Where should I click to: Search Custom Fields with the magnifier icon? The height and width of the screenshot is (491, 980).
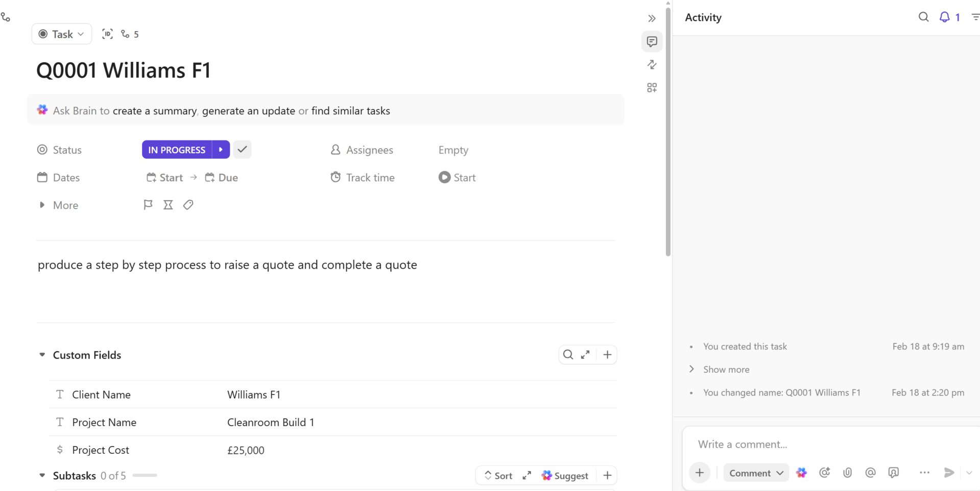tap(568, 355)
